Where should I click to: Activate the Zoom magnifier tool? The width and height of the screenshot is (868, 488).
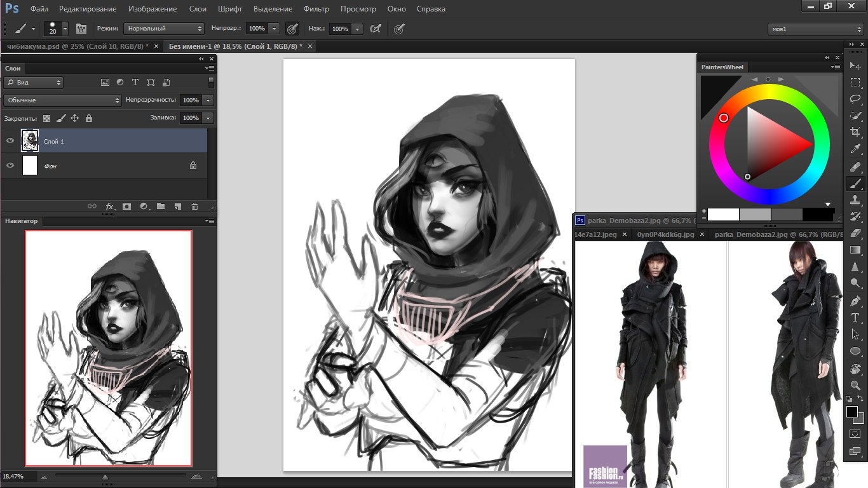[x=855, y=385]
